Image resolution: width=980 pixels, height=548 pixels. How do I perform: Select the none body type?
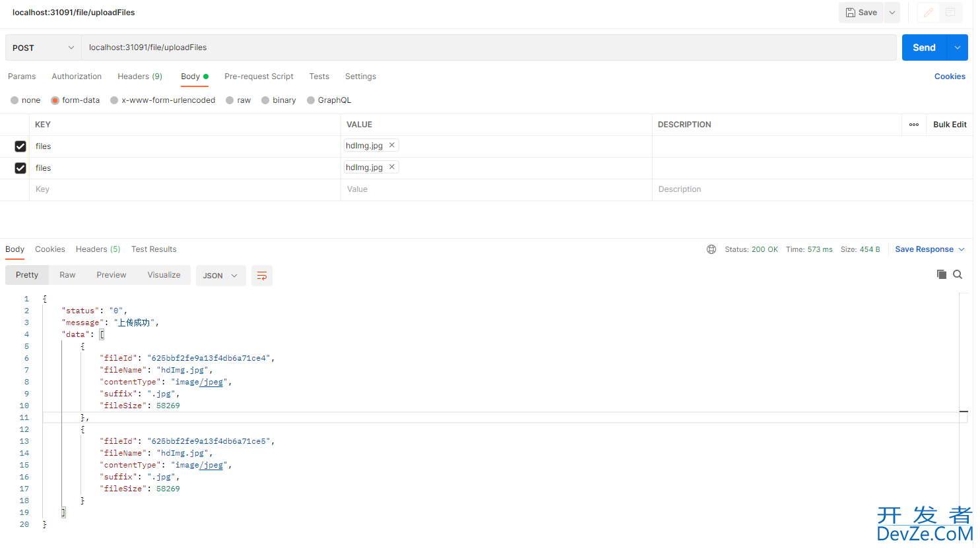(26, 100)
